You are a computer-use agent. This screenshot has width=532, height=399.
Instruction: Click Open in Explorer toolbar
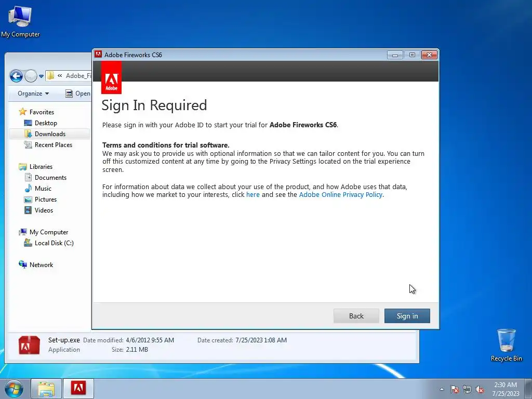click(x=78, y=94)
